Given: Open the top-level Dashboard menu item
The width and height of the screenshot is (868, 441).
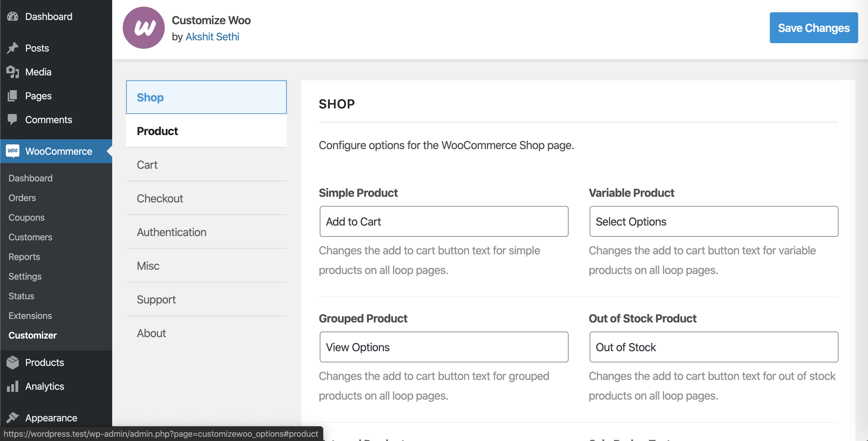Looking at the screenshot, I should pyautogui.click(x=56, y=16).
